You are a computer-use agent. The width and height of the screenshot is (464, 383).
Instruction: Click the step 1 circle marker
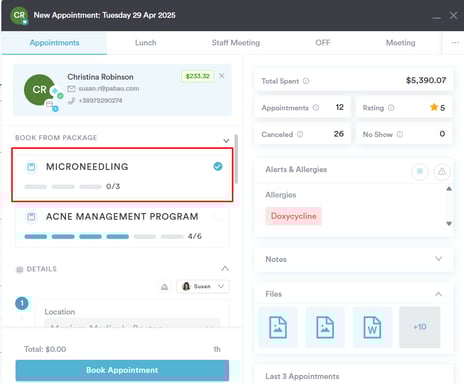[x=22, y=303]
